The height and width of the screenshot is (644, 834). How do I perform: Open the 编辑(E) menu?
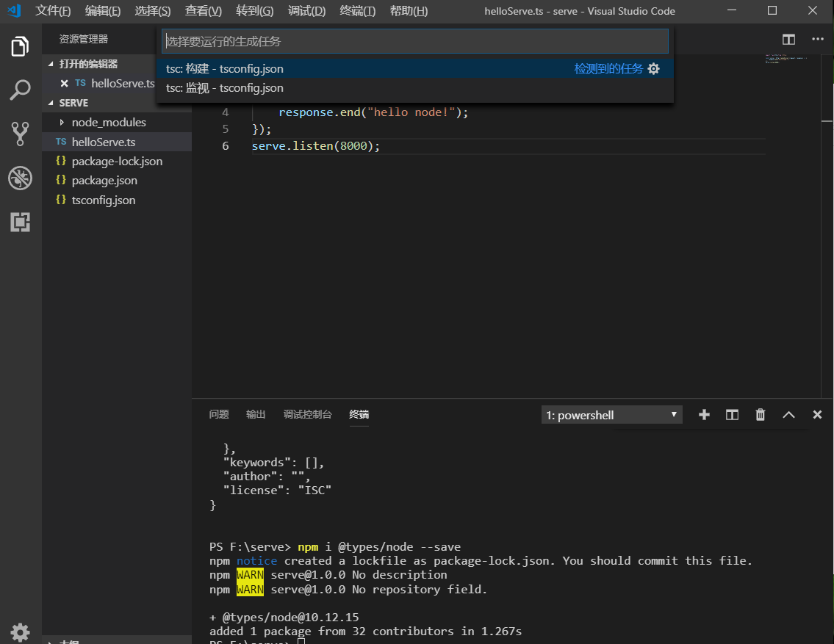pos(103,10)
